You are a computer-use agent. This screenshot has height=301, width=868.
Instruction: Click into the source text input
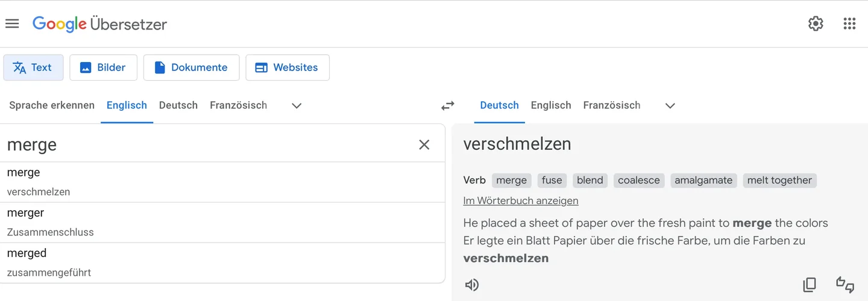pyautogui.click(x=205, y=144)
